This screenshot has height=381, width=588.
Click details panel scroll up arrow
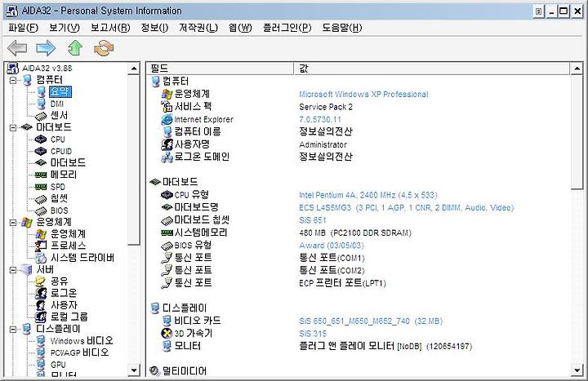577,69
